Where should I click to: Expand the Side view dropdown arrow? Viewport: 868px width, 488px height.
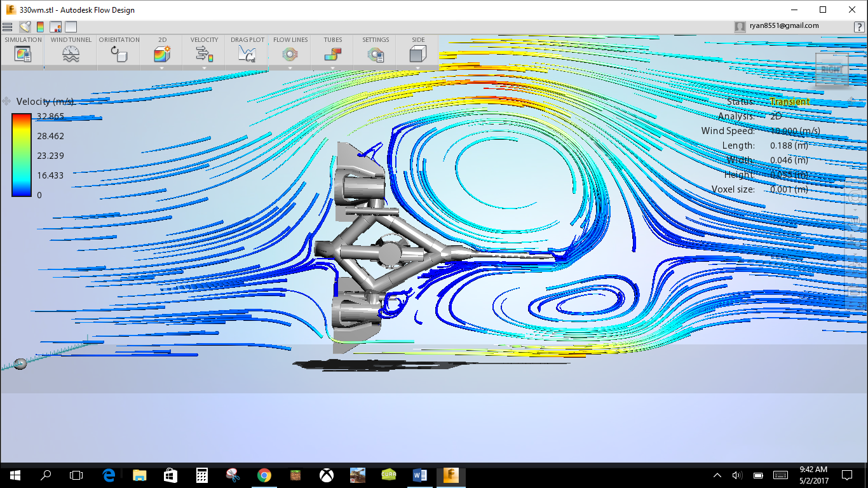click(417, 67)
